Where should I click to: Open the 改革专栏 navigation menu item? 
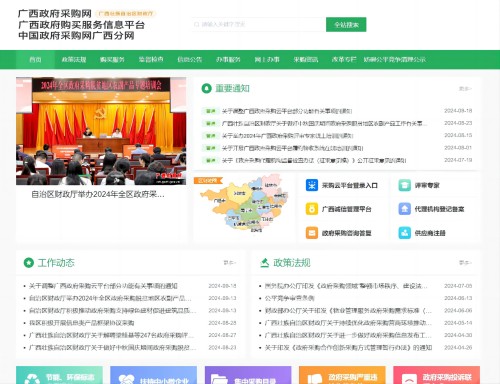[344, 60]
